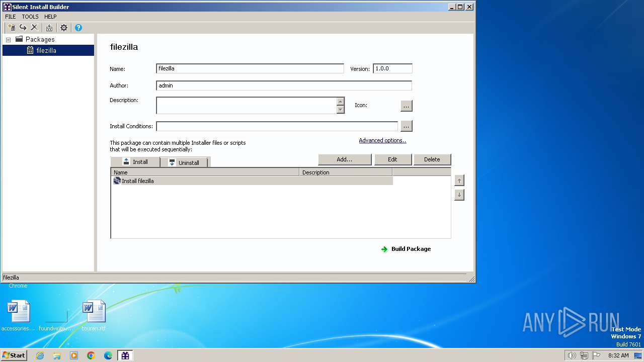The width and height of the screenshot is (644, 362).
Task: Click the Build Package label
Action: pos(411,249)
